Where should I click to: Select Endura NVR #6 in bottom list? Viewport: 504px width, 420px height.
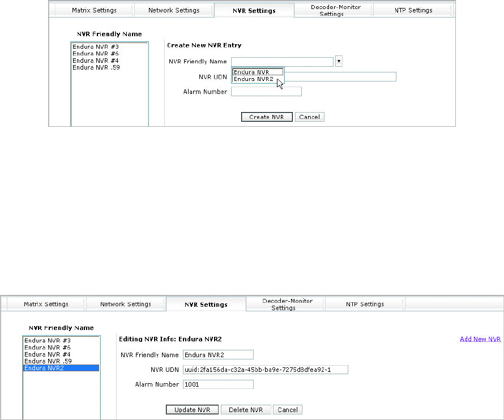(x=61, y=348)
